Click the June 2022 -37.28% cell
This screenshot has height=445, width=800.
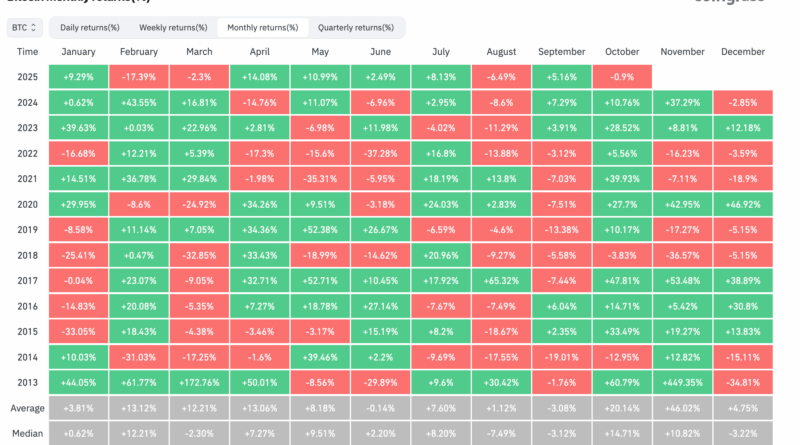(x=380, y=153)
